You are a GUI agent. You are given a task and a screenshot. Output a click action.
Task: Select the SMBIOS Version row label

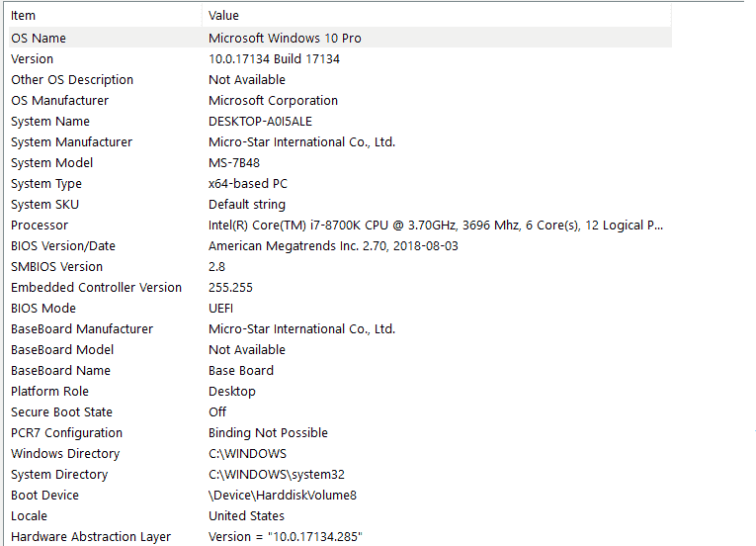57,266
